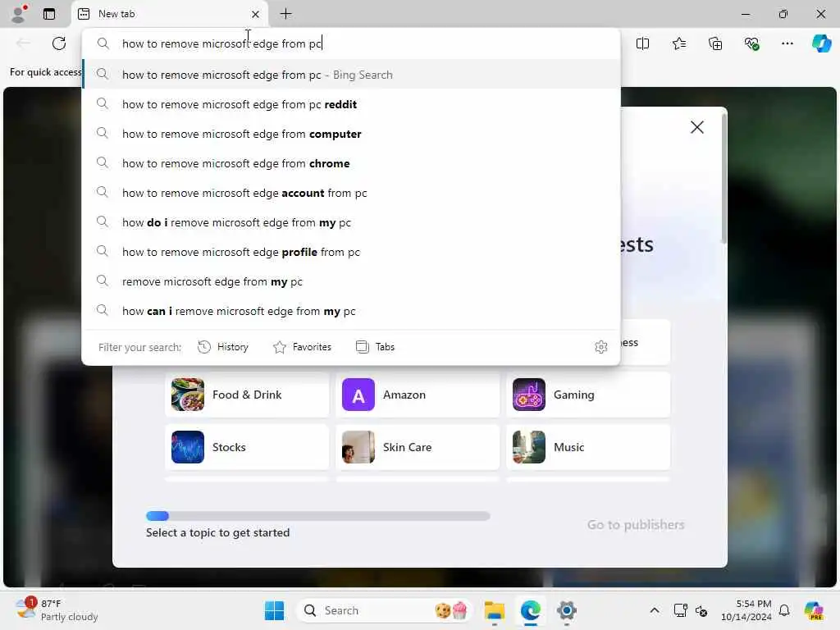This screenshot has height=630, width=840.
Task: Click the topic selection progress bar
Action: tap(317, 516)
